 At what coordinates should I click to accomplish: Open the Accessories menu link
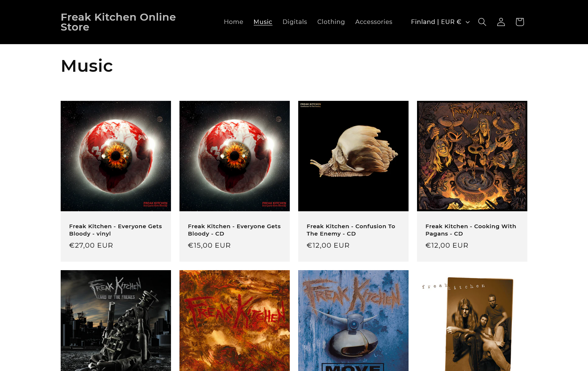374,22
